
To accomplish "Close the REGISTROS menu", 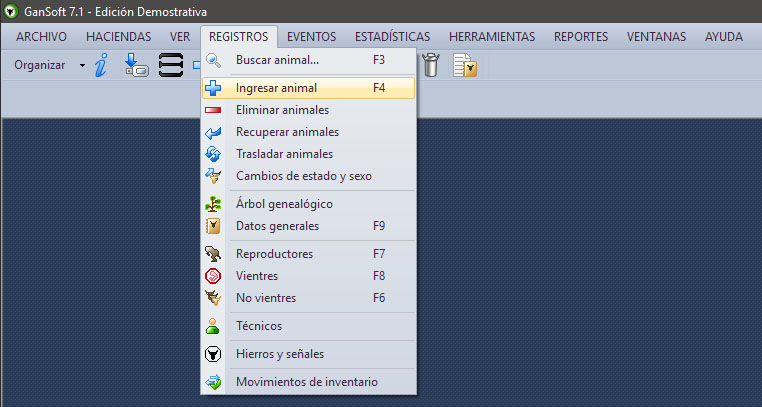I will tap(239, 36).
